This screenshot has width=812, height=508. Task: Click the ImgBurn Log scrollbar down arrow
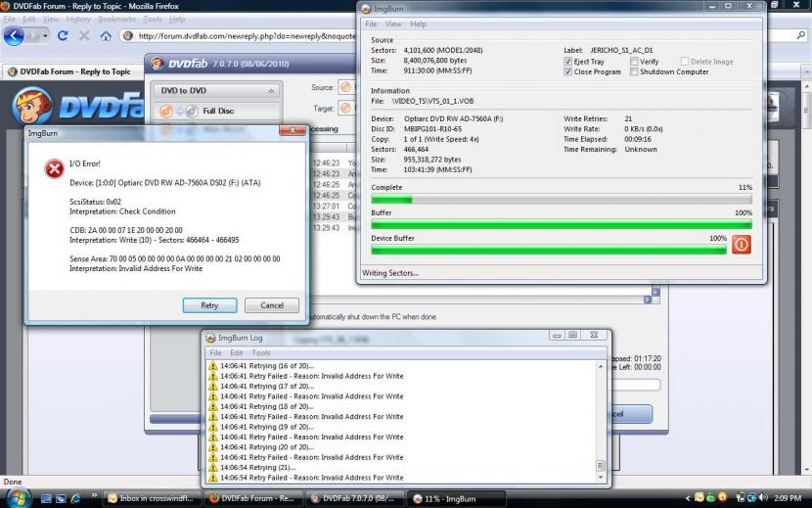[601, 477]
